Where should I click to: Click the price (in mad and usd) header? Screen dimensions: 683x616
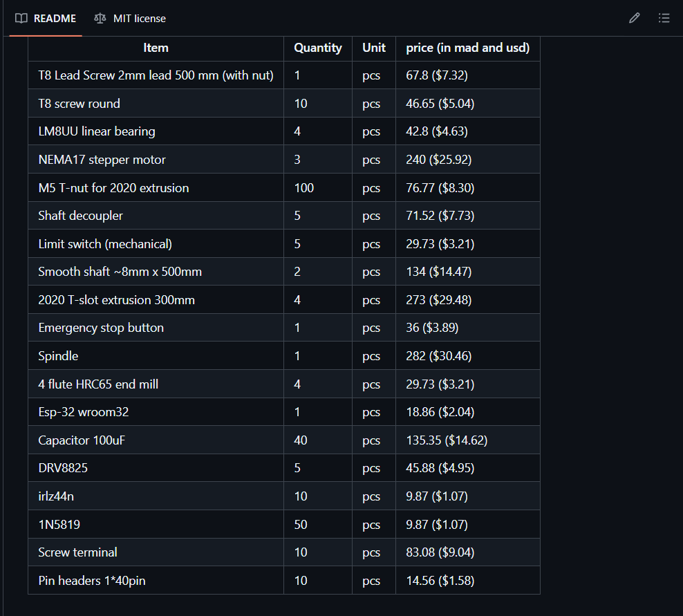point(467,48)
